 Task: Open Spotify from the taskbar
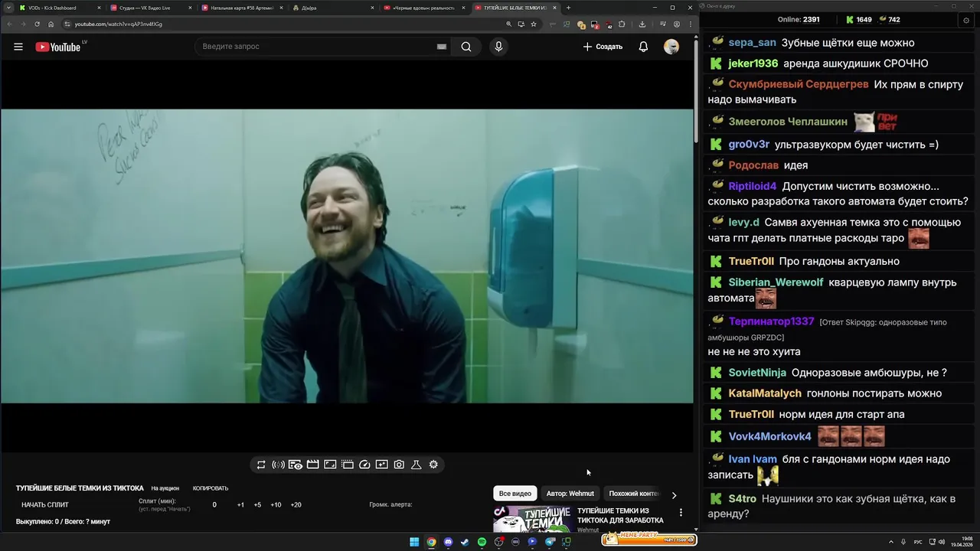click(482, 542)
